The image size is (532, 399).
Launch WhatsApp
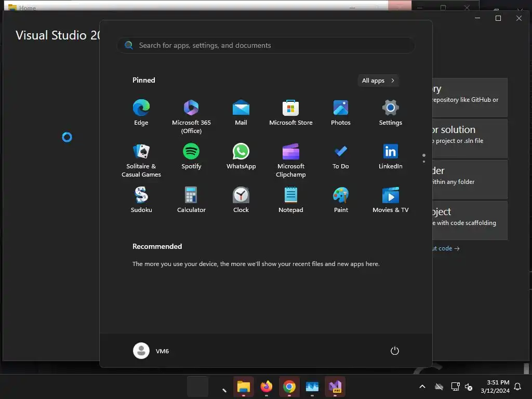click(241, 157)
